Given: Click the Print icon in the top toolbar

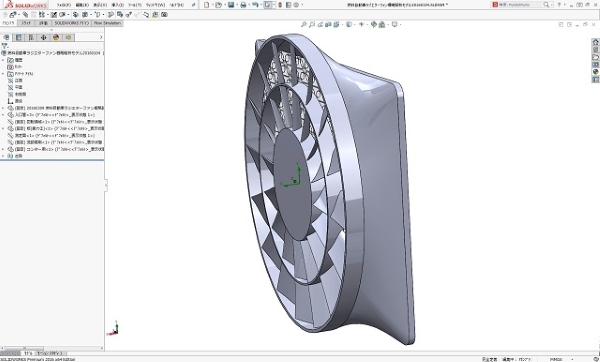Looking at the screenshot, I should (243, 5).
